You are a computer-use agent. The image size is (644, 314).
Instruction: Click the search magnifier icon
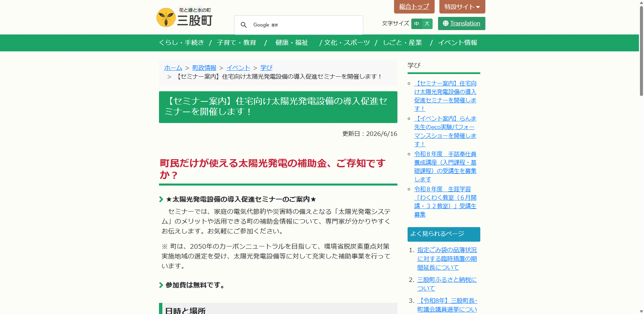pos(244,25)
